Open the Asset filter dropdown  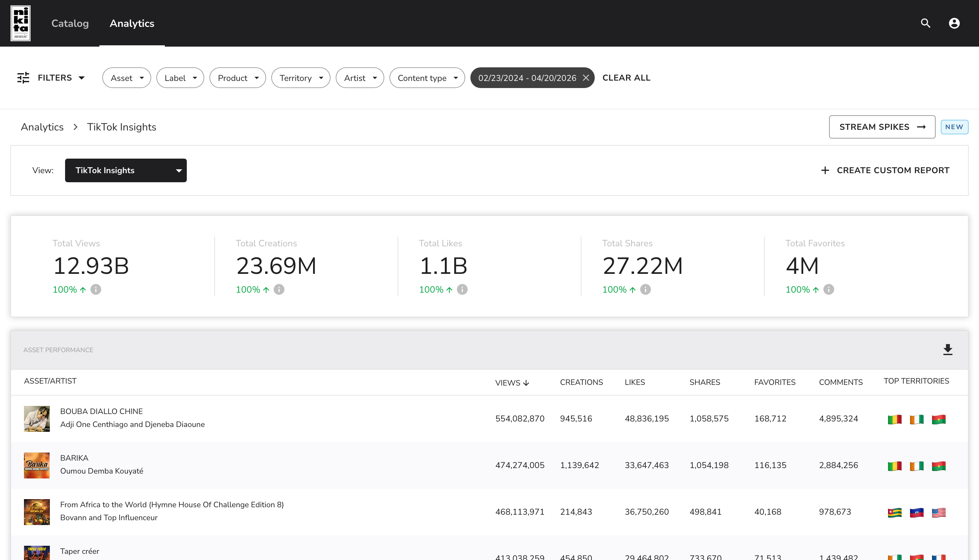click(127, 78)
